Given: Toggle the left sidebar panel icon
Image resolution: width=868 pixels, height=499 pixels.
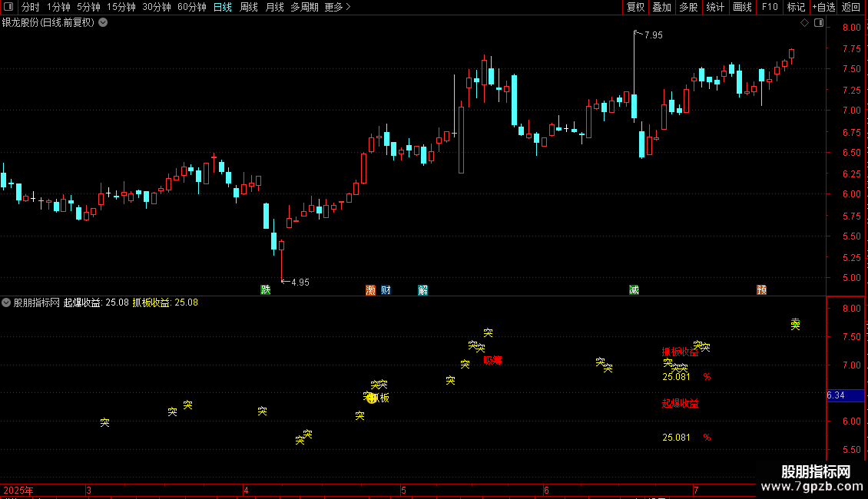Looking at the screenshot, I should coord(8,7).
